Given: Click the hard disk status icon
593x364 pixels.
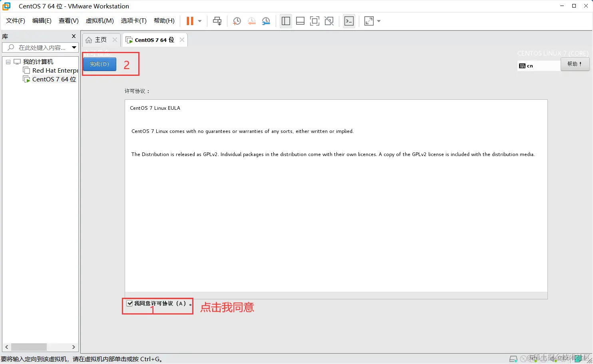Looking at the screenshot, I should point(513,359).
